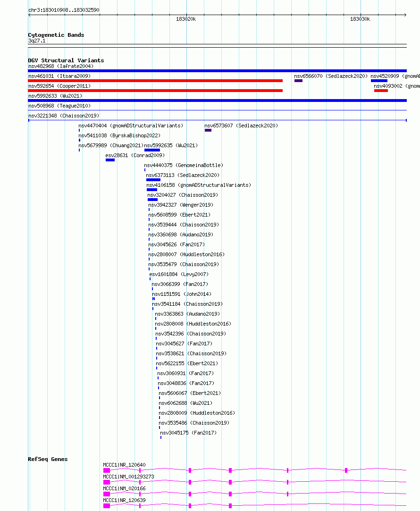This screenshot has width=420, height=511.
Task: Click the purple bar under nsv6566070
Action: (x=298, y=81)
